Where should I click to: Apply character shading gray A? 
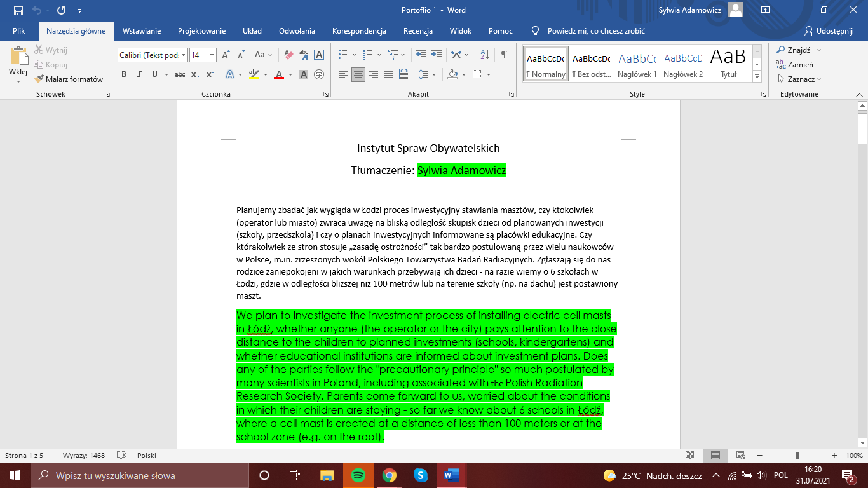click(x=304, y=74)
